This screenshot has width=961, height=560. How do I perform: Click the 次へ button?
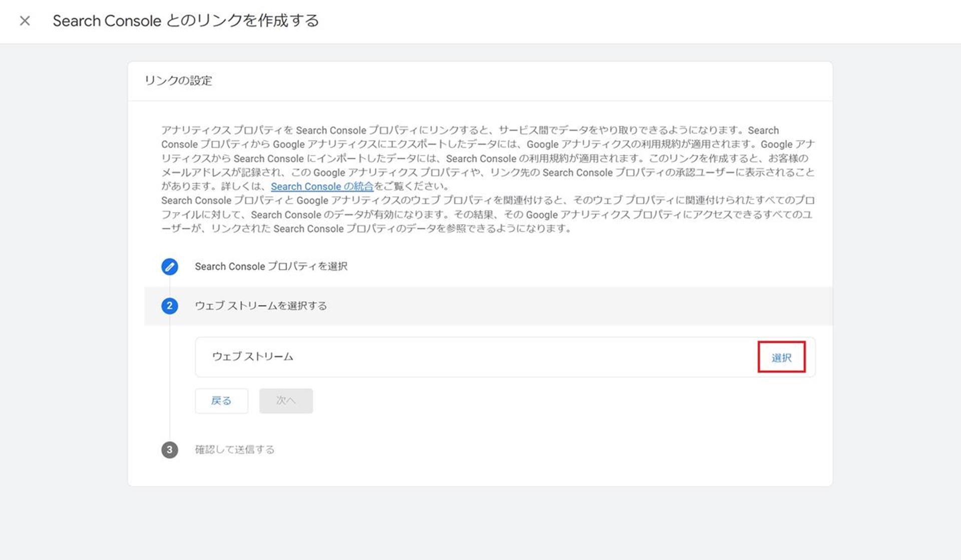tap(286, 401)
